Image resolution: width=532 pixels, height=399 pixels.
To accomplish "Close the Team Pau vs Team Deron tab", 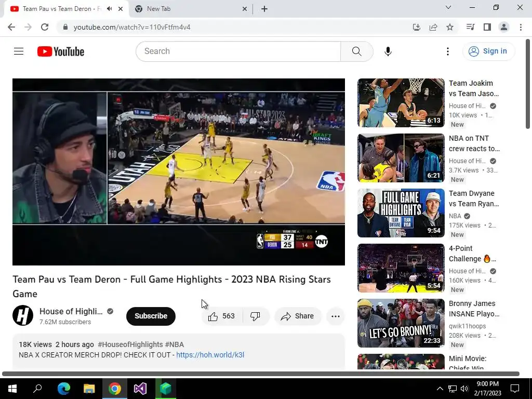I will pos(121,9).
